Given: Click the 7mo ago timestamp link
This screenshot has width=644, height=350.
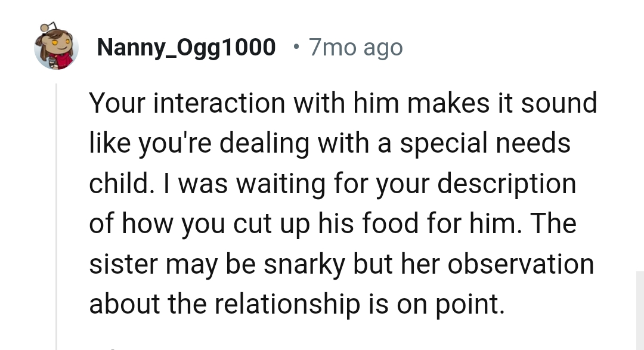Looking at the screenshot, I should pos(355,47).
